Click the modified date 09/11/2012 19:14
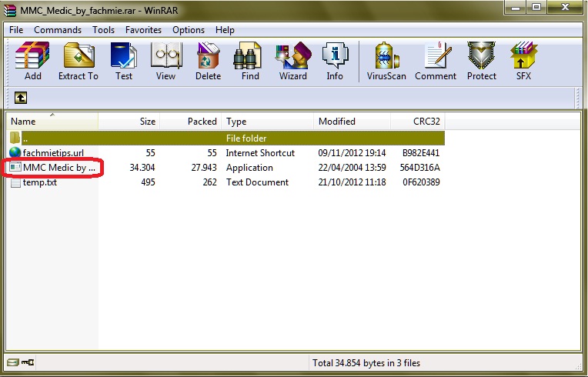The width and height of the screenshot is (588, 377). pyautogui.click(x=352, y=153)
